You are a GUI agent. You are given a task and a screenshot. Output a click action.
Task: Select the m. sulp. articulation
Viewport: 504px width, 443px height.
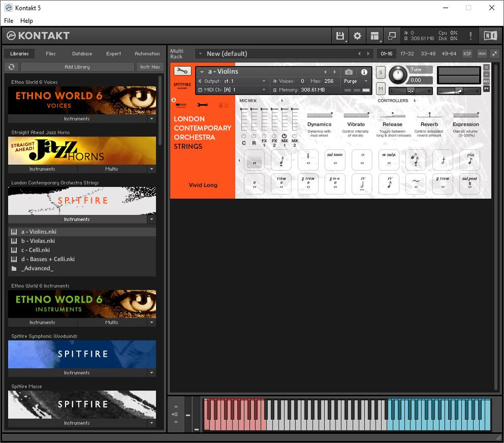pyautogui.click(x=389, y=160)
